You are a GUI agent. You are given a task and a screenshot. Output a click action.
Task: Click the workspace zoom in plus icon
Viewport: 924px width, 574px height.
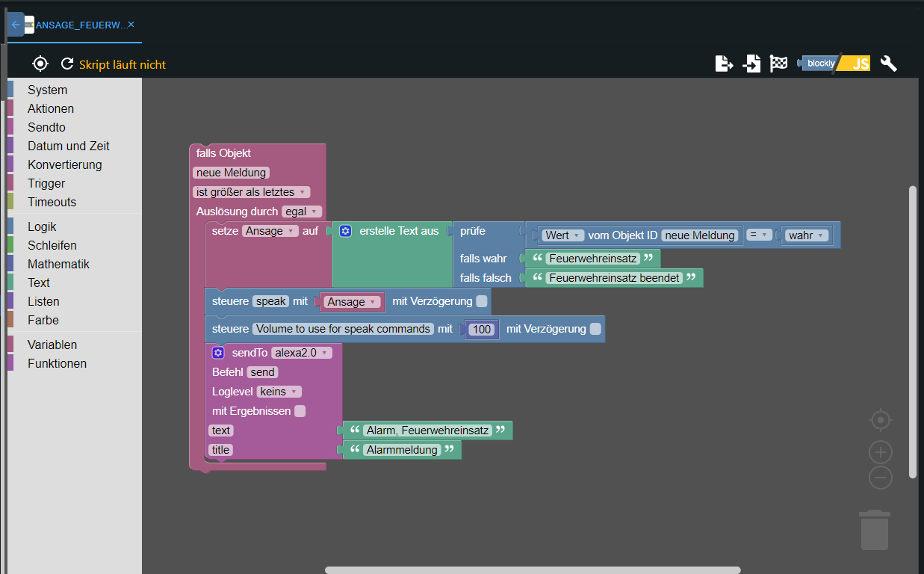(x=881, y=452)
